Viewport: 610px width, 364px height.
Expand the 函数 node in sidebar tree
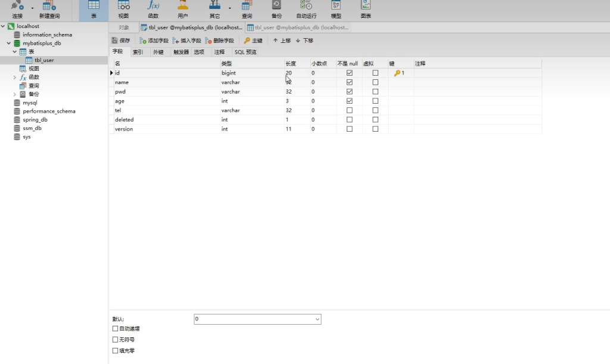click(x=15, y=77)
